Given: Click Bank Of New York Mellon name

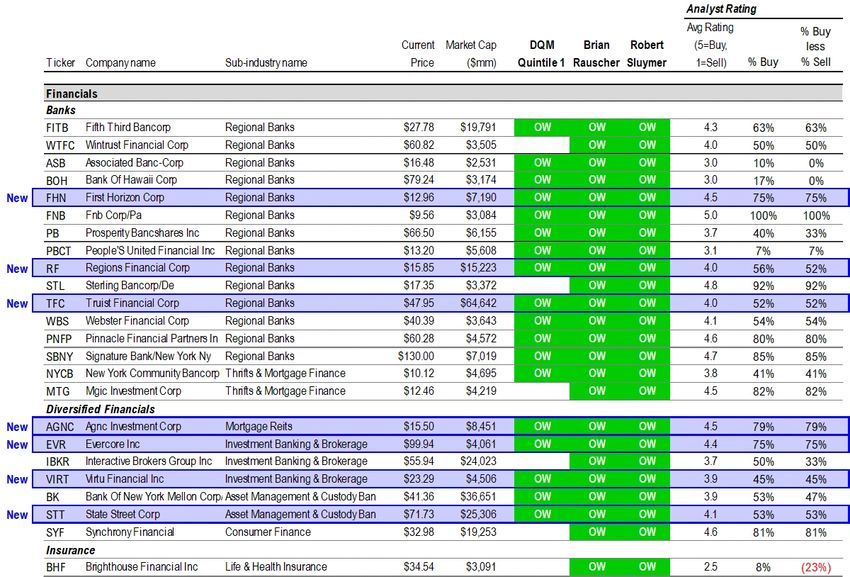Looking at the screenshot, I should click(x=153, y=497).
